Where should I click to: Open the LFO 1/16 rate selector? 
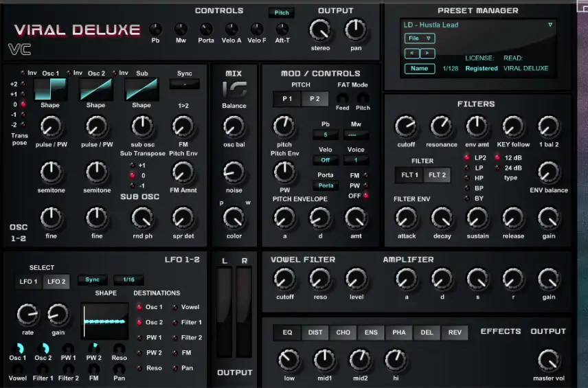128,279
